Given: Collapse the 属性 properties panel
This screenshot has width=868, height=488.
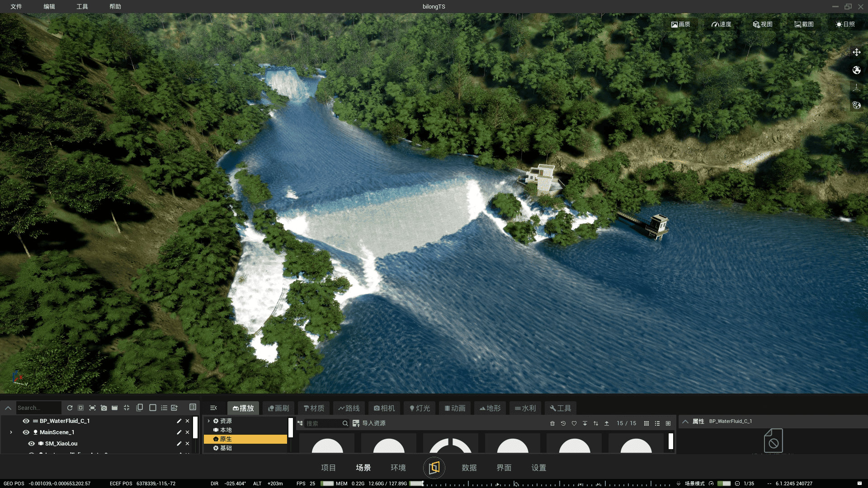Looking at the screenshot, I should click(685, 421).
